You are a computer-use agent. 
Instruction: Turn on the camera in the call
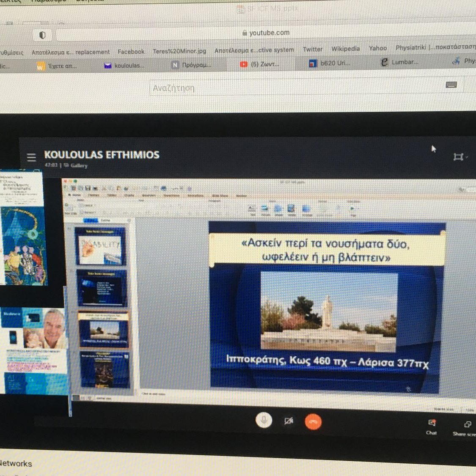click(289, 421)
